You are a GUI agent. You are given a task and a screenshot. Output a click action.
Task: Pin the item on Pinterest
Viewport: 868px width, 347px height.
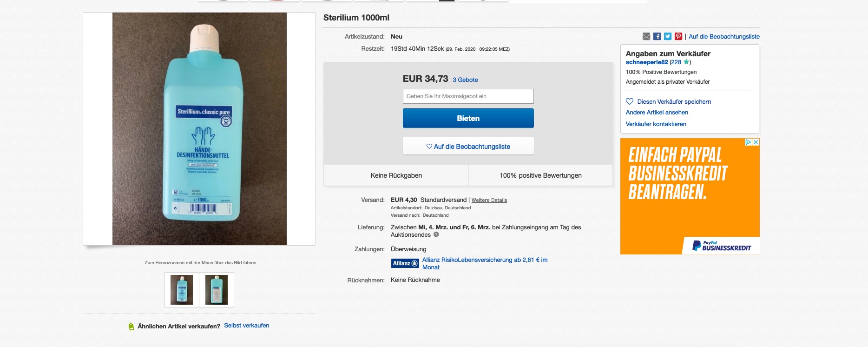[x=678, y=36]
